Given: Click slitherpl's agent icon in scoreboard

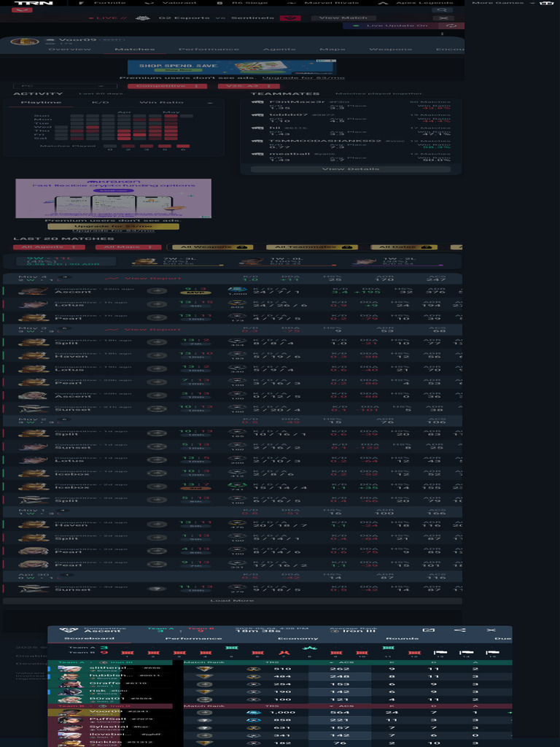Looking at the screenshot, I should click(70, 669).
